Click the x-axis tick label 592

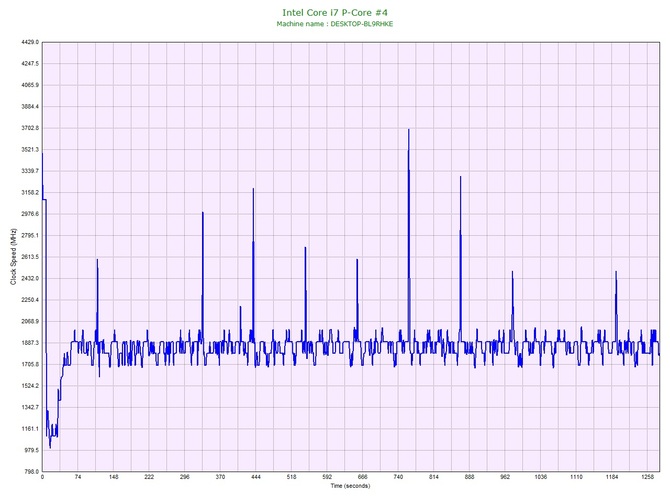[x=327, y=477]
